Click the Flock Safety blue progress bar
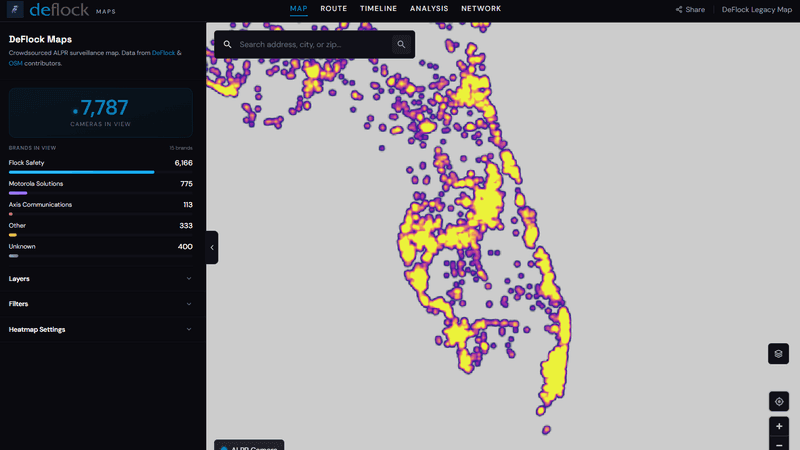The height and width of the screenshot is (450, 800). (81, 172)
